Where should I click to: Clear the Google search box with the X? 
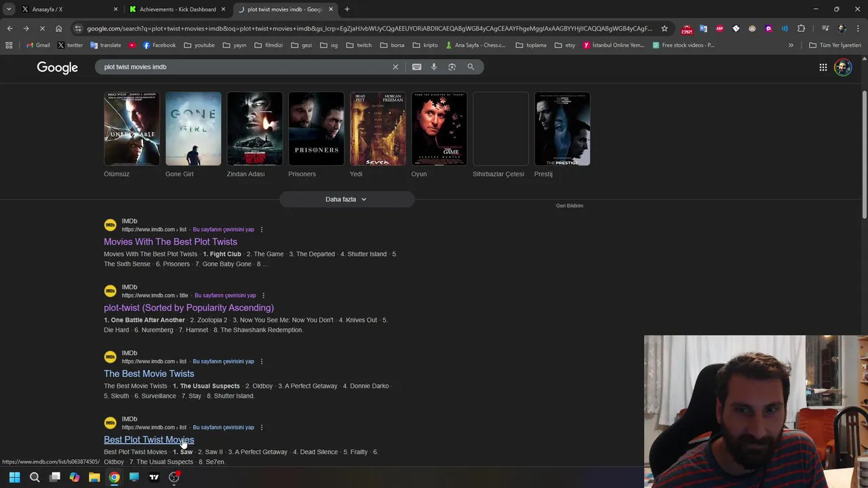395,67
